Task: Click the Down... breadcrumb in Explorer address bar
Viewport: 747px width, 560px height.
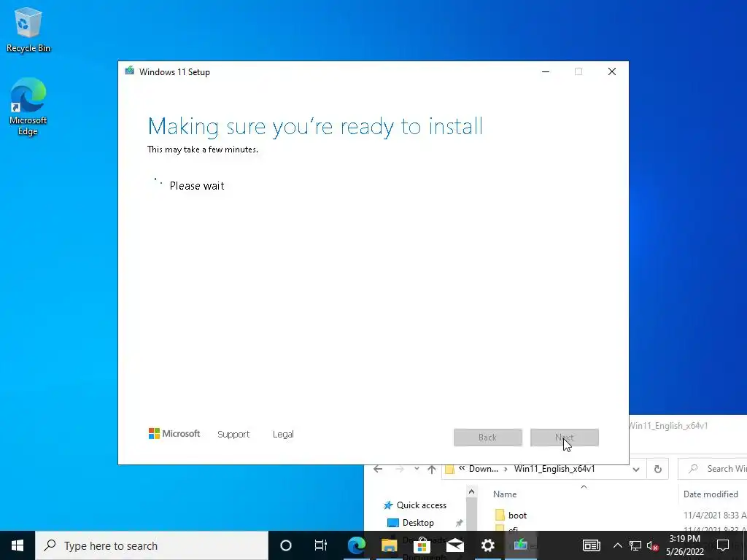Action: click(484, 469)
